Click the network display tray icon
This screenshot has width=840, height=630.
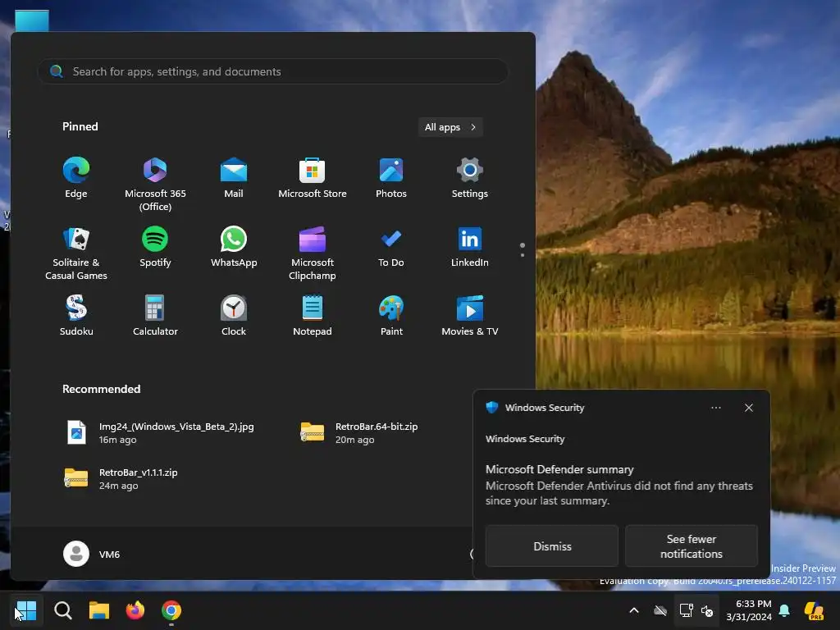[x=686, y=610]
